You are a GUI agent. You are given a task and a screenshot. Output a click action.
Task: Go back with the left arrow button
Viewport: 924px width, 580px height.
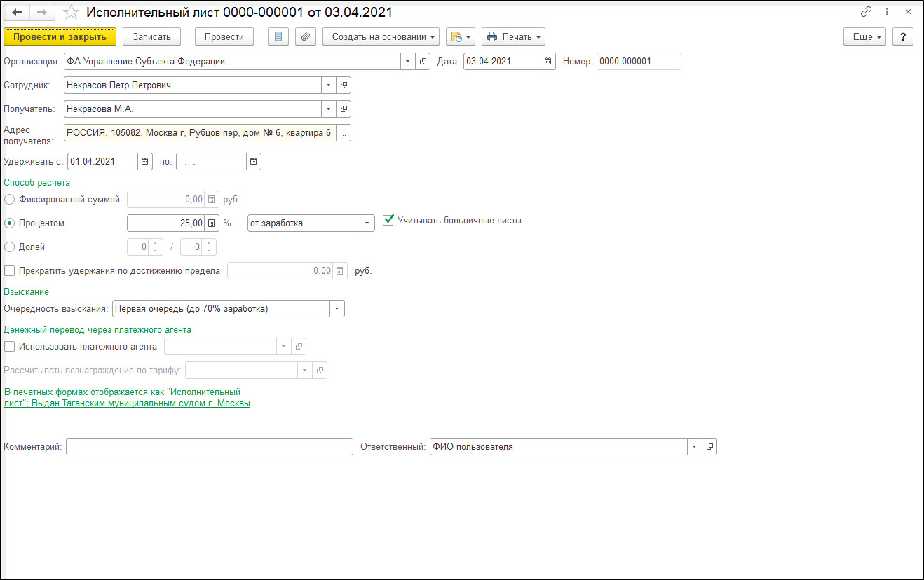(18, 13)
